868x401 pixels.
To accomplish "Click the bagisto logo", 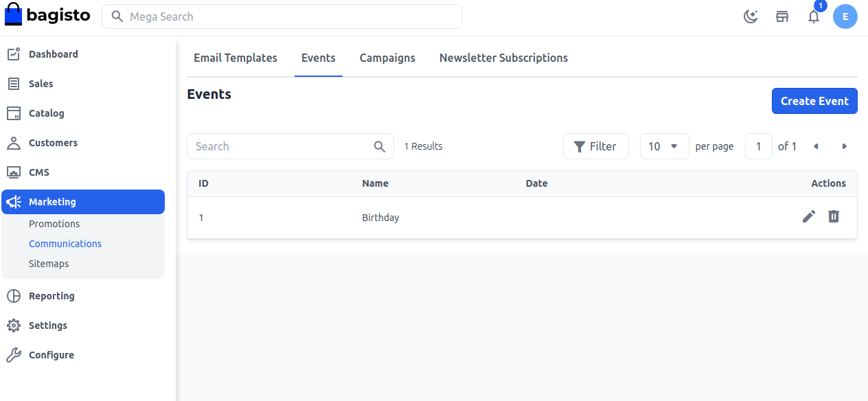I will point(47,16).
